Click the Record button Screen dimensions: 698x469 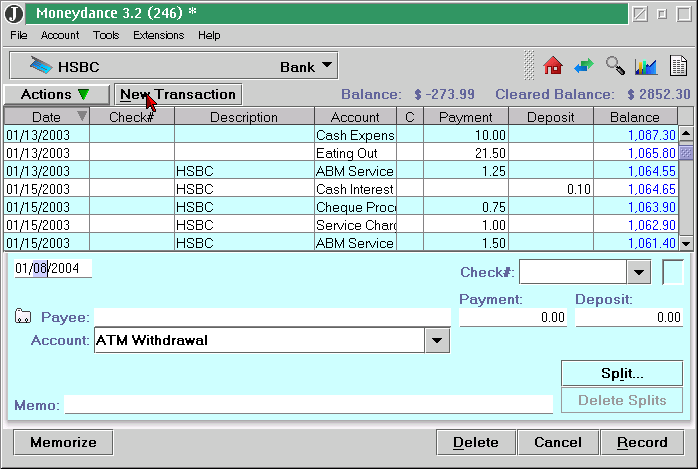pos(642,442)
